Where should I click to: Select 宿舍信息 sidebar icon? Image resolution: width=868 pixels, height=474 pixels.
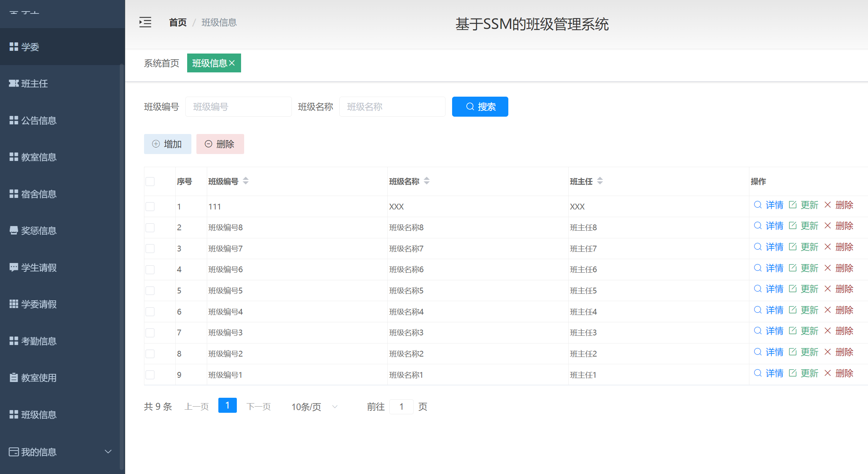pyautogui.click(x=13, y=194)
